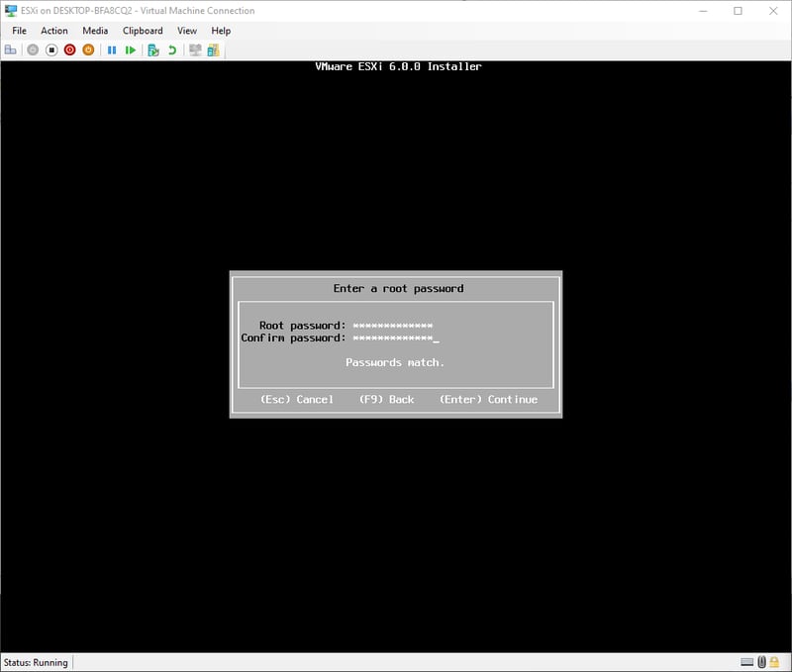Open the Help menu
This screenshot has width=792, height=672.
pos(221,31)
